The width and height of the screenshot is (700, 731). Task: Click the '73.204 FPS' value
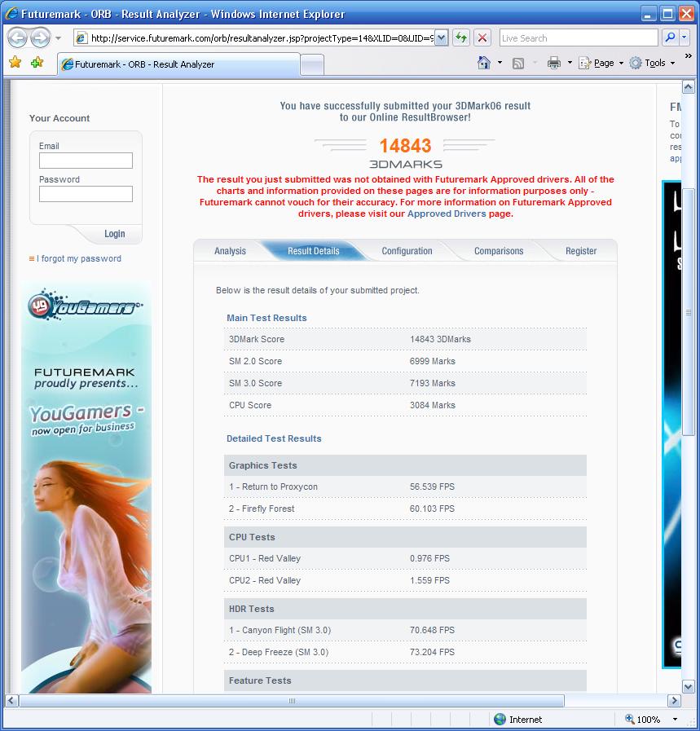pyautogui.click(x=432, y=652)
